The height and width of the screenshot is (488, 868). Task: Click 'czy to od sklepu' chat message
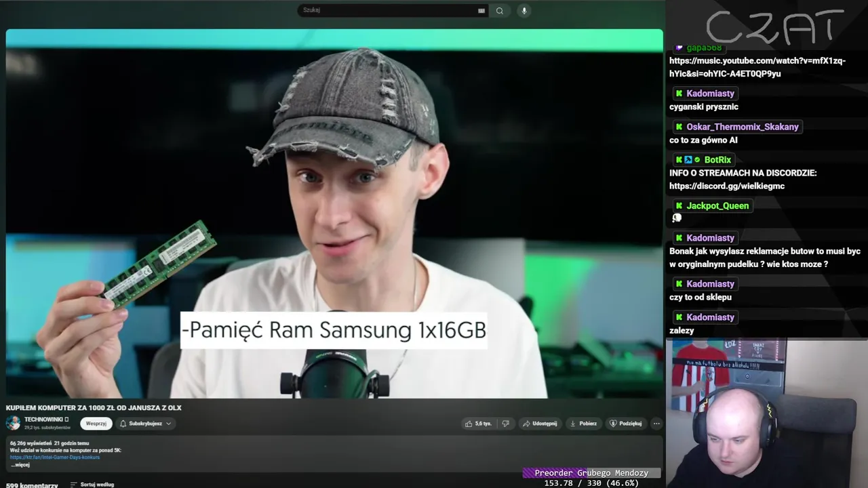click(x=701, y=297)
